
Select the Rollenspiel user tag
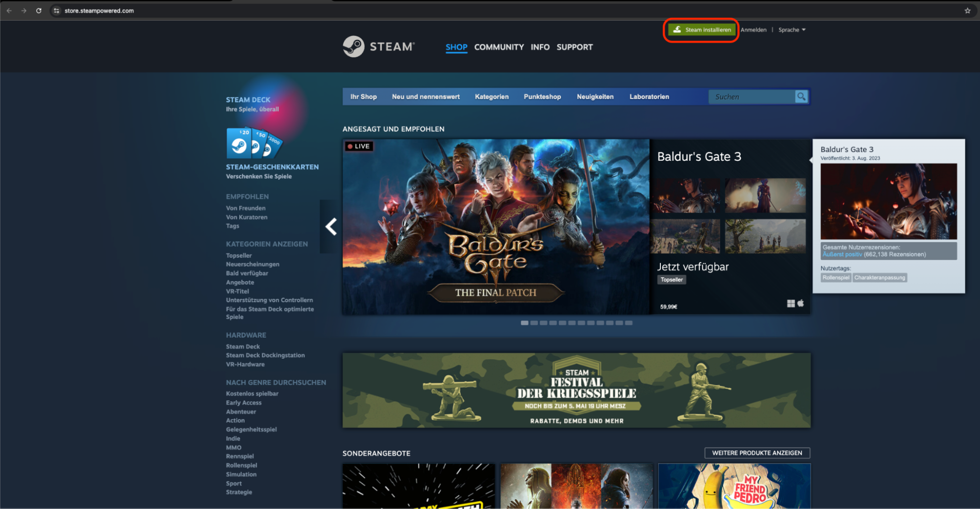click(x=835, y=277)
